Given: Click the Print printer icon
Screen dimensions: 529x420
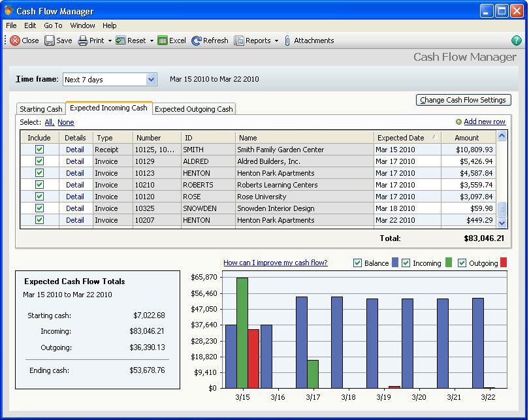Looking at the screenshot, I should point(83,40).
